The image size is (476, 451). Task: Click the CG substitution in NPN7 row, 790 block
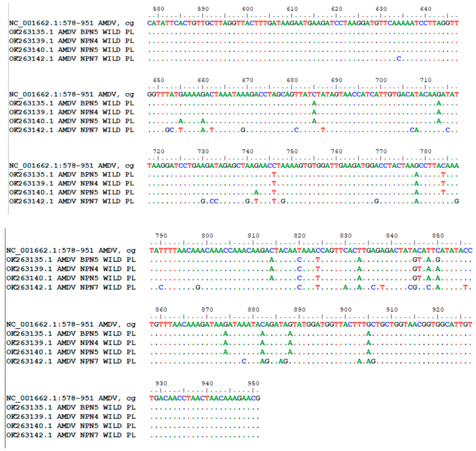pos(412,287)
